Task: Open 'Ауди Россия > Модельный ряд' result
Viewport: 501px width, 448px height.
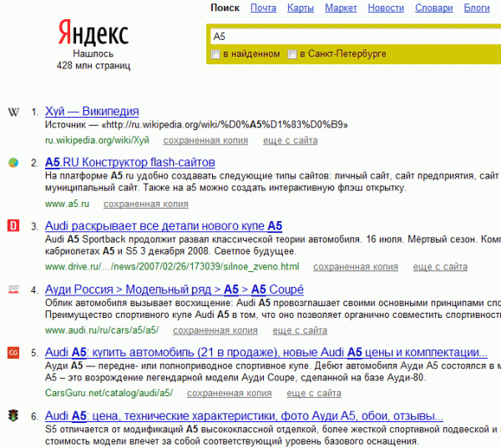Action: click(175, 289)
